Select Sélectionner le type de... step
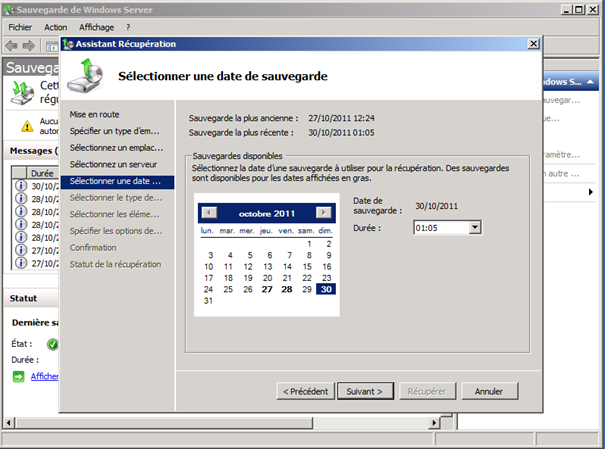Viewport: 605px width, 449px height. [116, 198]
